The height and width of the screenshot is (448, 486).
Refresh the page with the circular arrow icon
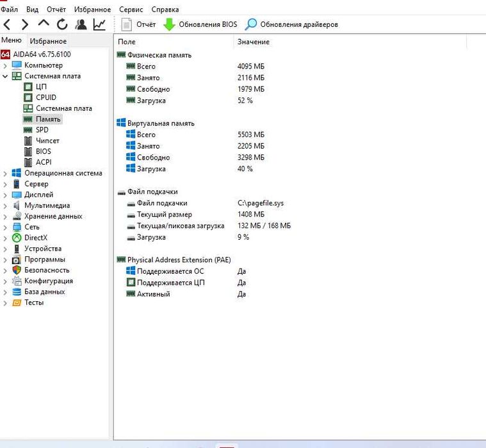62,24
